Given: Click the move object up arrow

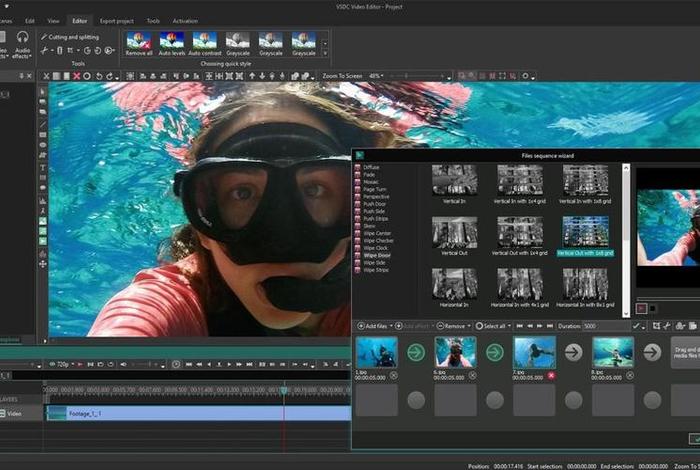Looking at the screenshot, I should pyautogui.click(x=252, y=76).
